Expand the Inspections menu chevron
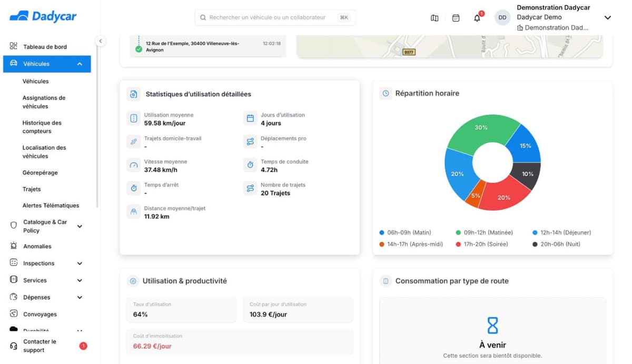Viewport: 632px width, 364px height. pyautogui.click(x=80, y=263)
